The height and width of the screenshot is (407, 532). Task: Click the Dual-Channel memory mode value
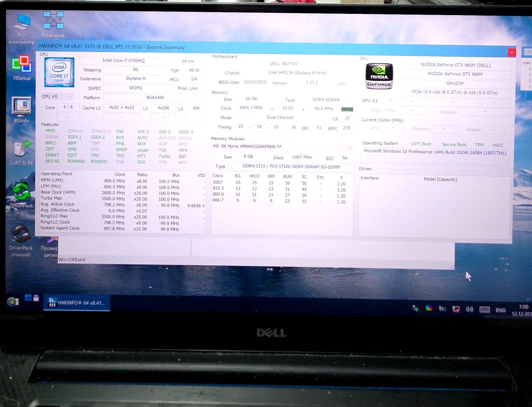click(280, 118)
